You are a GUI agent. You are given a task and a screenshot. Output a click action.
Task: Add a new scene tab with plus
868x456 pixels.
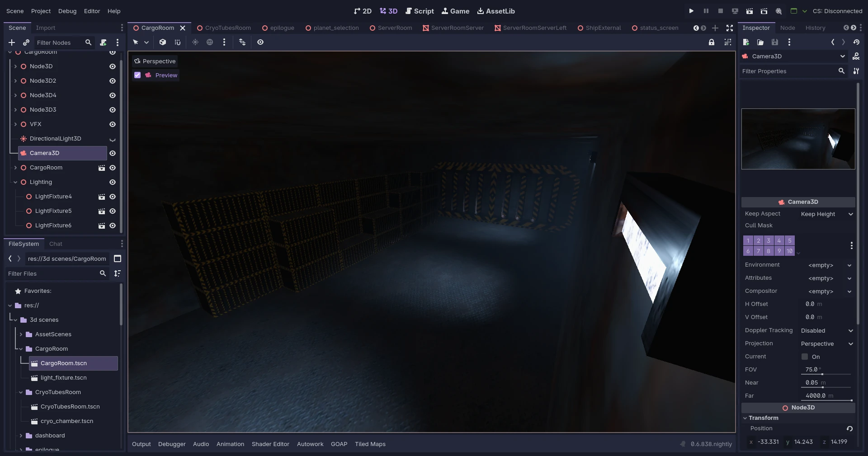tap(715, 28)
